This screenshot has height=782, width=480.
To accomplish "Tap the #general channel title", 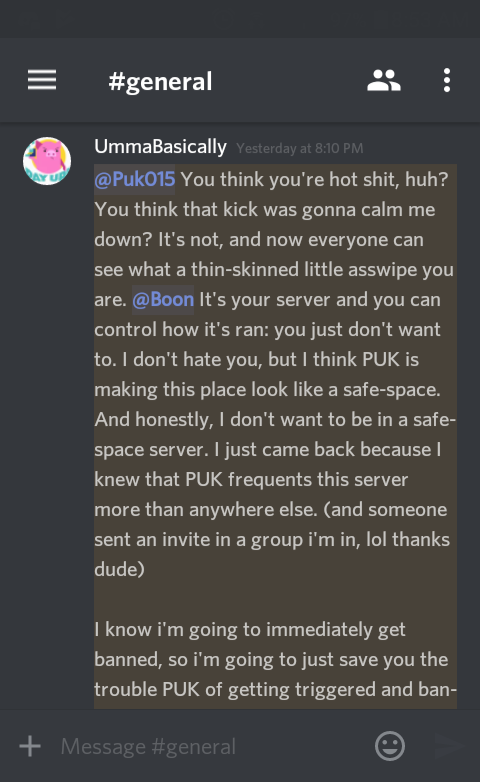I will 160,81.
